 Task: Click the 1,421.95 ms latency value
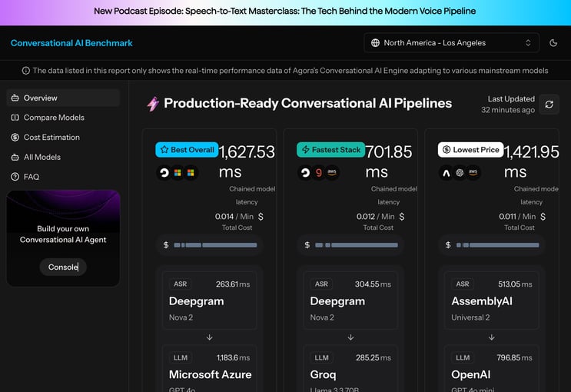(531, 161)
